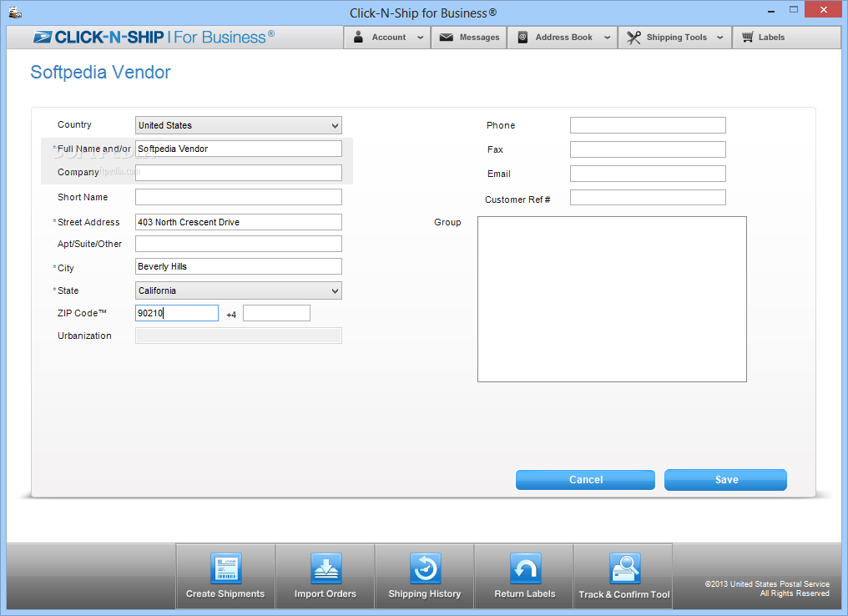The image size is (848, 616).
Task: Click the Urbanization label
Action: point(84,336)
